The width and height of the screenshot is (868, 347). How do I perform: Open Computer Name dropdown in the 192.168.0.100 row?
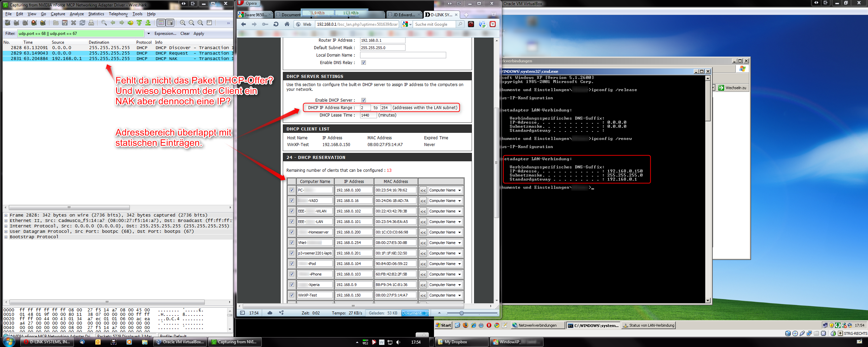(445, 190)
